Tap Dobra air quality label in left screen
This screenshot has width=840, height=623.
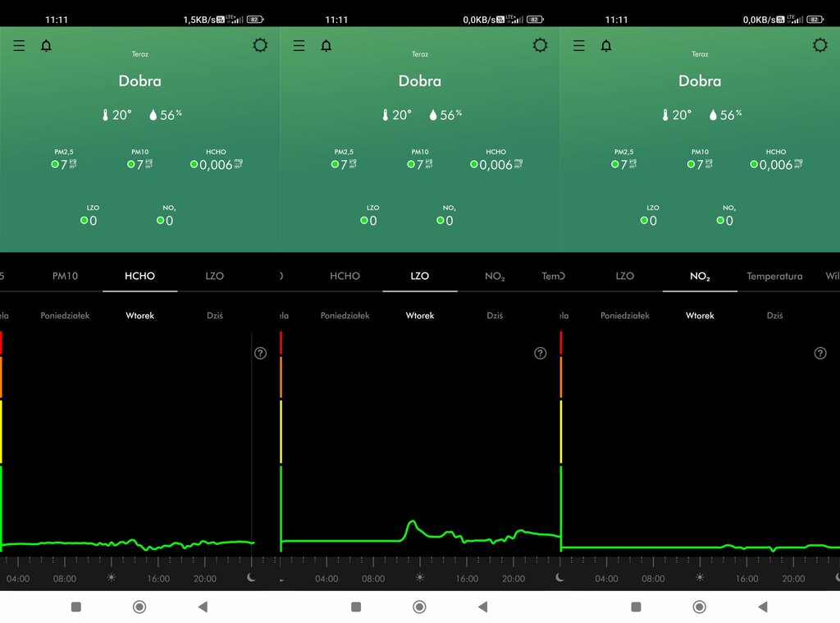[x=139, y=81]
